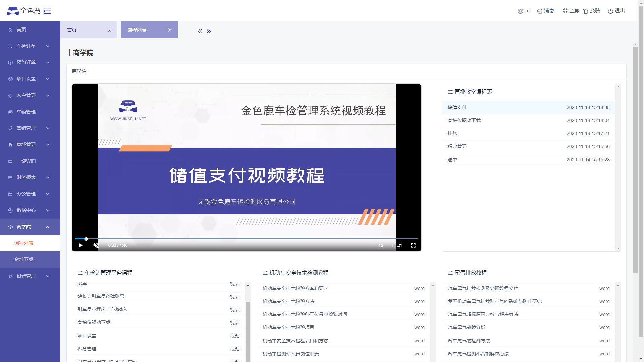Click the 财务报表 card icon in sidebar
Image resolution: width=644 pixels, height=362 pixels.
coord(10,178)
